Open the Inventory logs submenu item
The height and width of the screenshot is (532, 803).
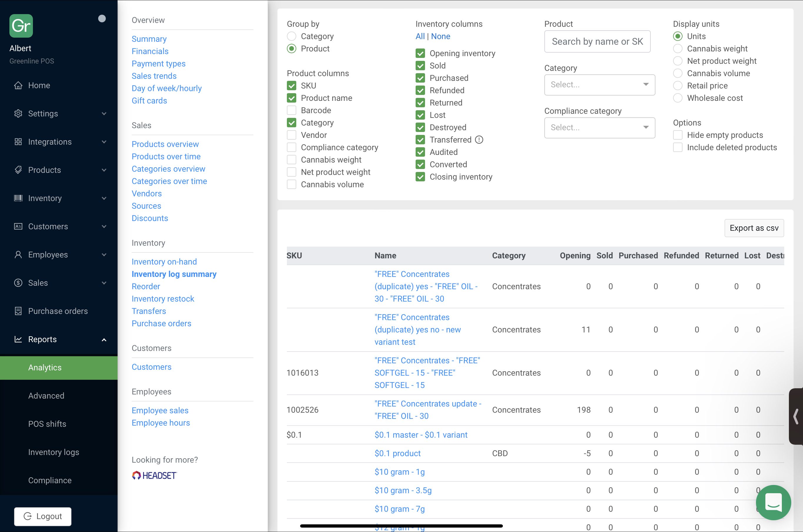(x=53, y=452)
